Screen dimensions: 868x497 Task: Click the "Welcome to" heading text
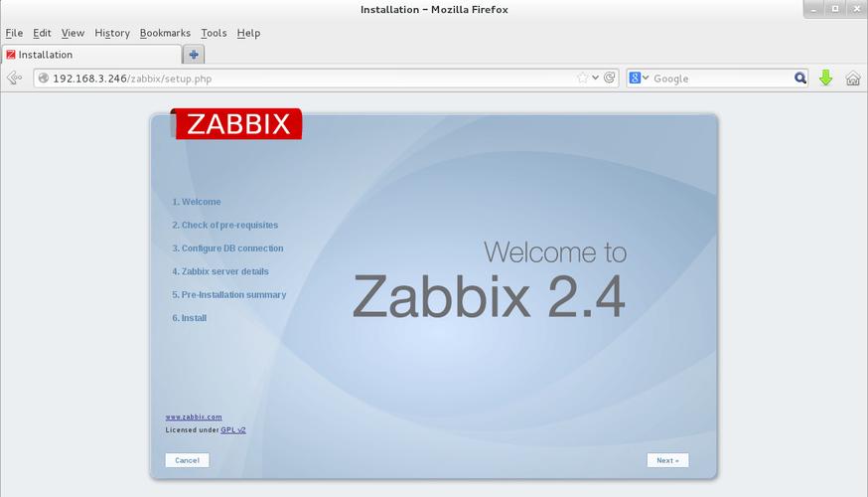pos(555,252)
